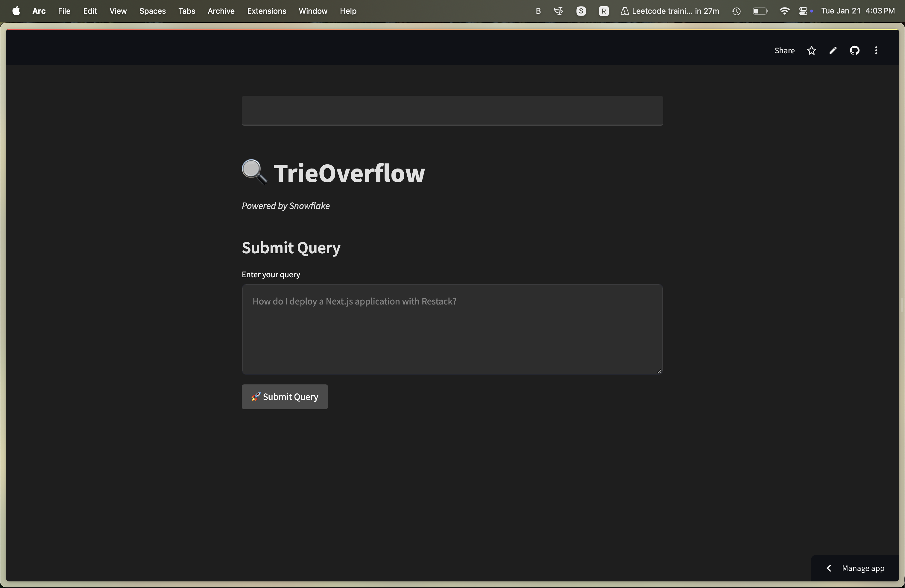905x588 pixels.
Task: Click the star favorite icon
Action: point(811,51)
